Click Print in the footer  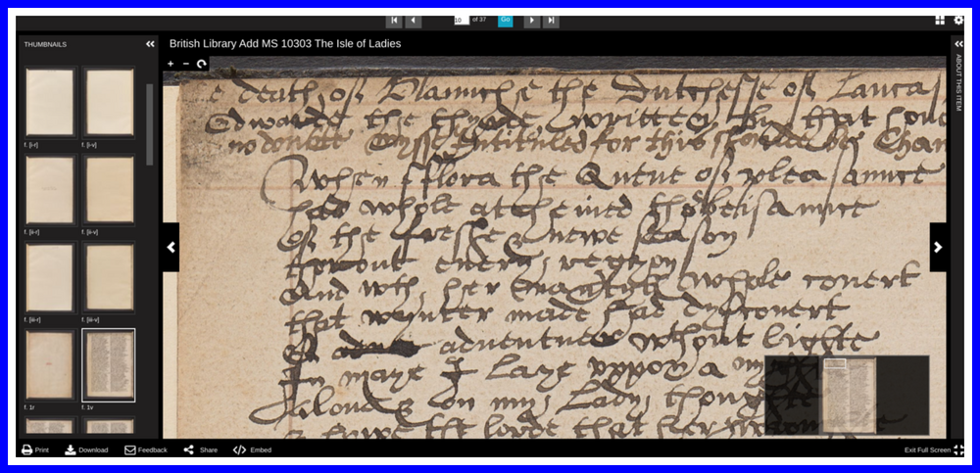tap(35, 449)
